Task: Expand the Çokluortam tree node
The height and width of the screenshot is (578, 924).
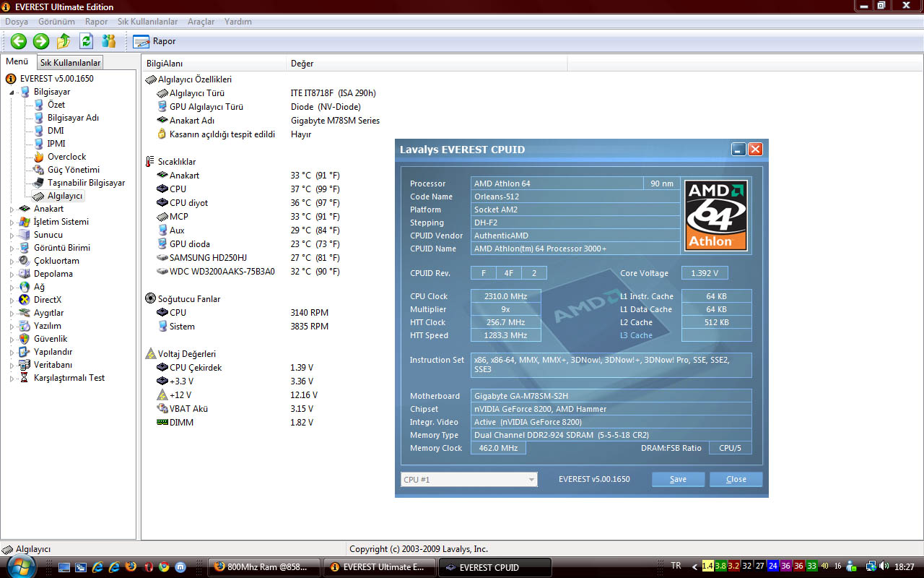Action: click(x=12, y=261)
